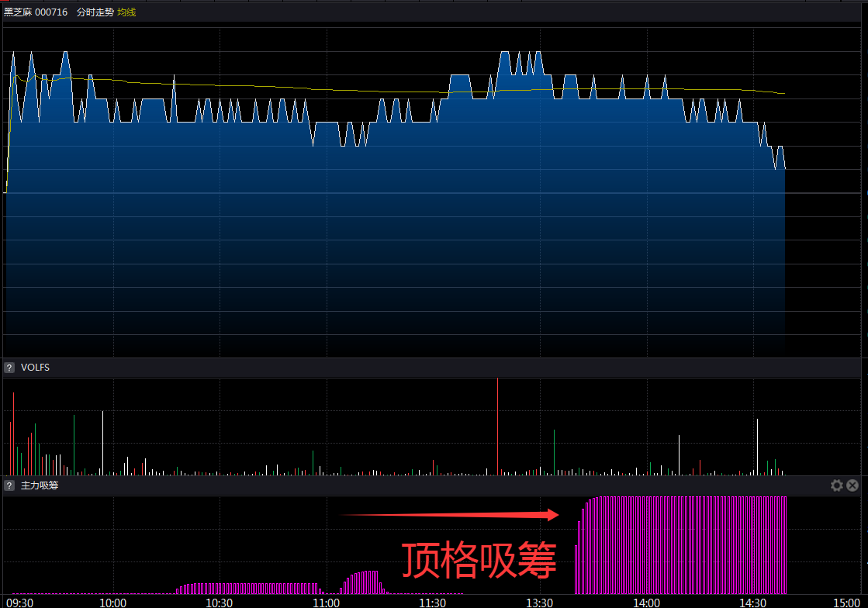The height and width of the screenshot is (608, 868).
Task: Click the 14:30 time axis label
Action: [753, 603]
